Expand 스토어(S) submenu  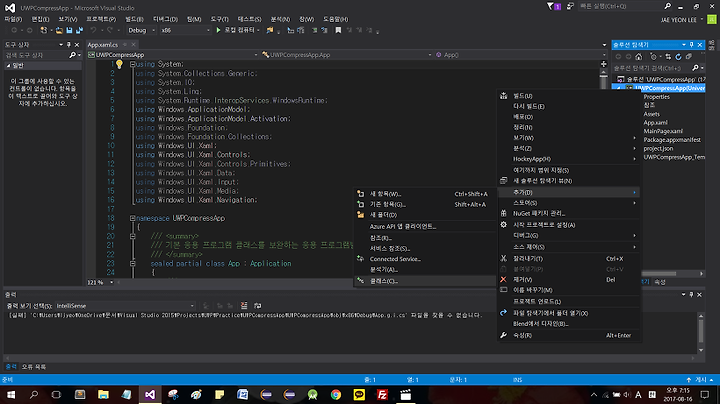point(569,203)
